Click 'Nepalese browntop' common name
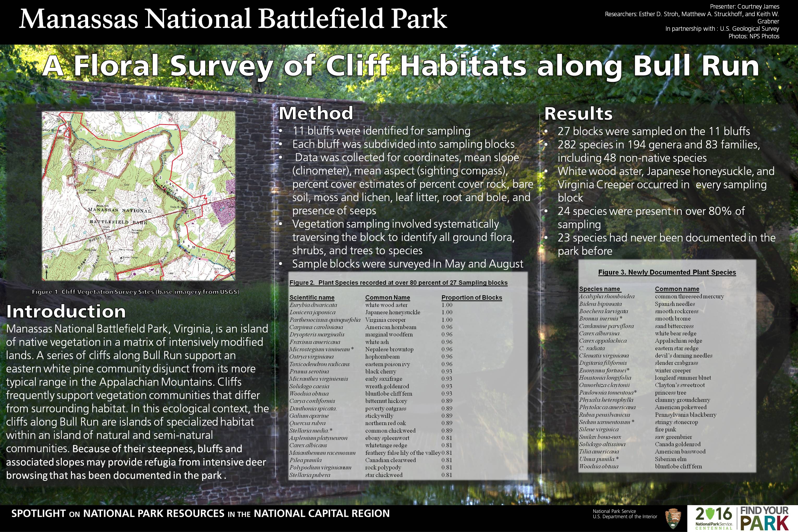The image size is (798, 532). (x=389, y=349)
